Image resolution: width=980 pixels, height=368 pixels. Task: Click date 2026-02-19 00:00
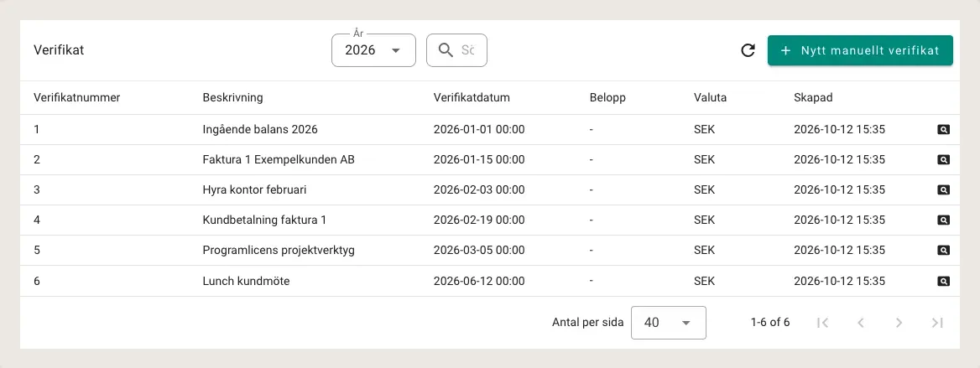tap(479, 220)
